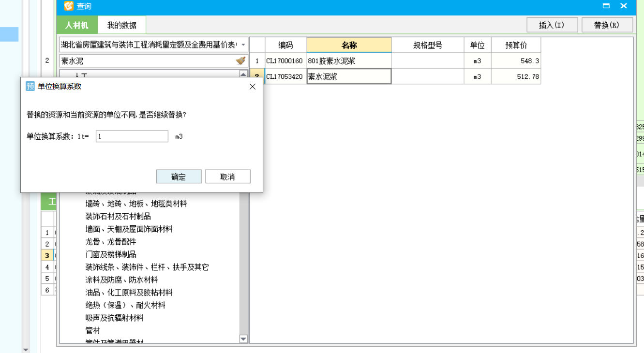Click the 预算价 column header
This screenshot has height=353, width=644.
[x=516, y=45]
